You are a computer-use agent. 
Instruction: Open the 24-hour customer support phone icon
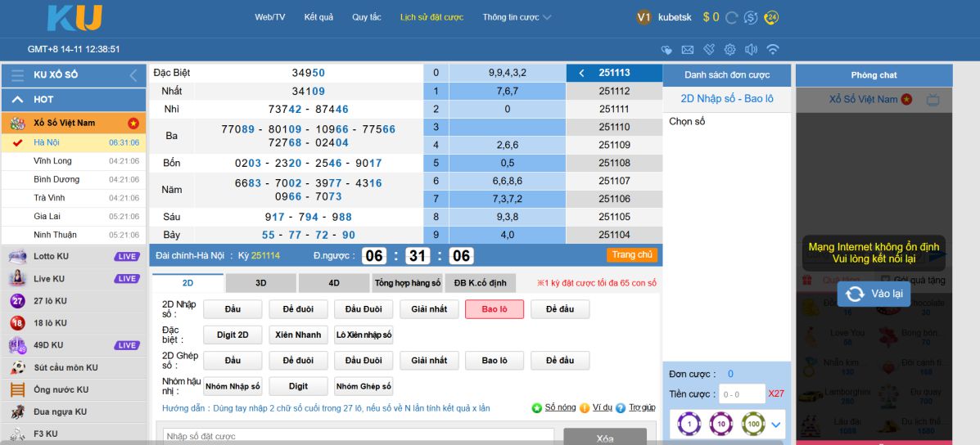(x=771, y=17)
